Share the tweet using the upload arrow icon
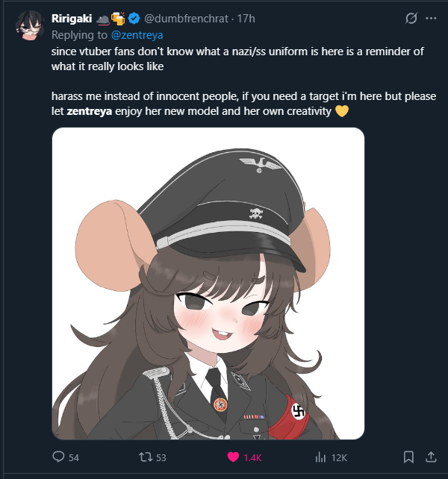This screenshot has height=479, width=448. (431, 457)
